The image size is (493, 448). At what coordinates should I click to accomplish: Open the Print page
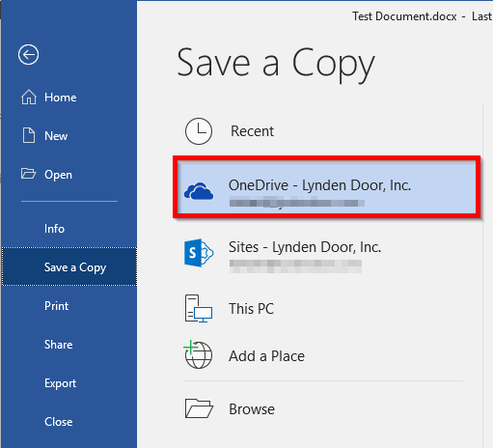tap(68, 306)
